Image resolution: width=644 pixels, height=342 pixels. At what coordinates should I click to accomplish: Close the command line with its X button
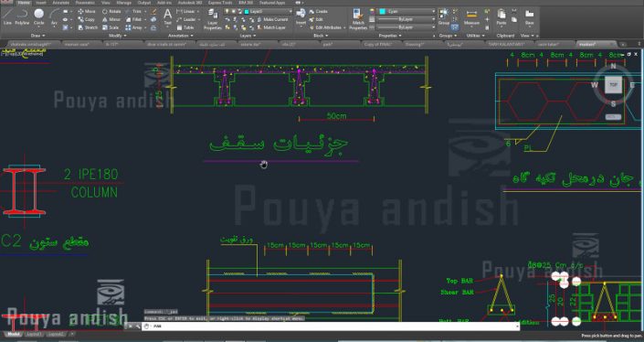[131, 326]
